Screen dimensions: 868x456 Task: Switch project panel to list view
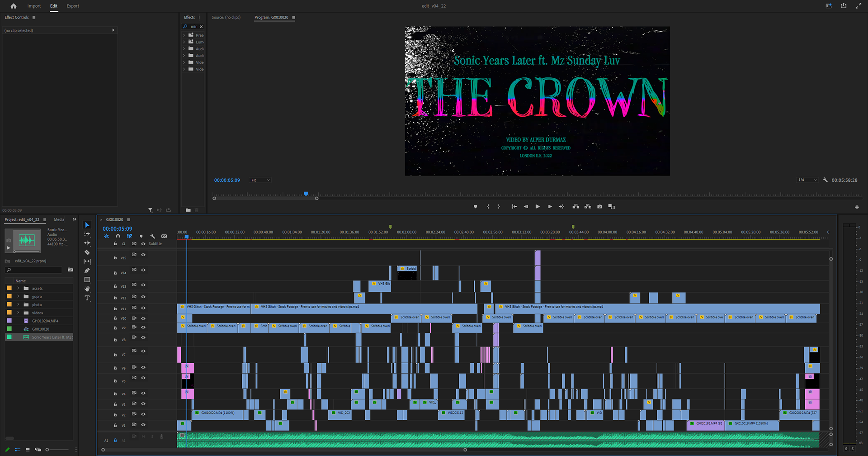(x=18, y=450)
